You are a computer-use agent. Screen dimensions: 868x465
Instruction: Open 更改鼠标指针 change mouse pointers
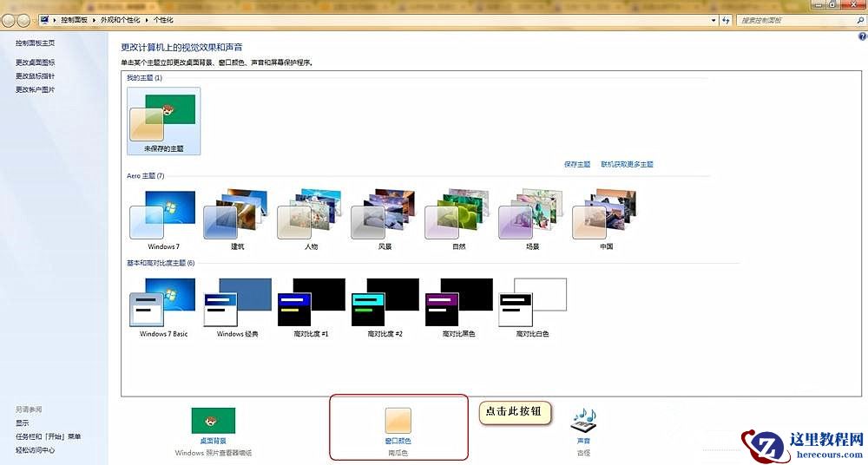(35, 75)
